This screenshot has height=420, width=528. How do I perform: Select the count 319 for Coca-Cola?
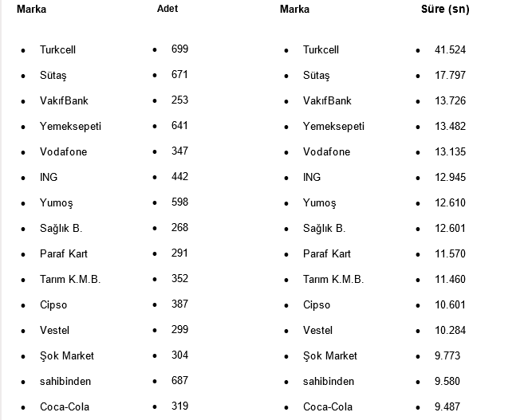(x=179, y=406)
